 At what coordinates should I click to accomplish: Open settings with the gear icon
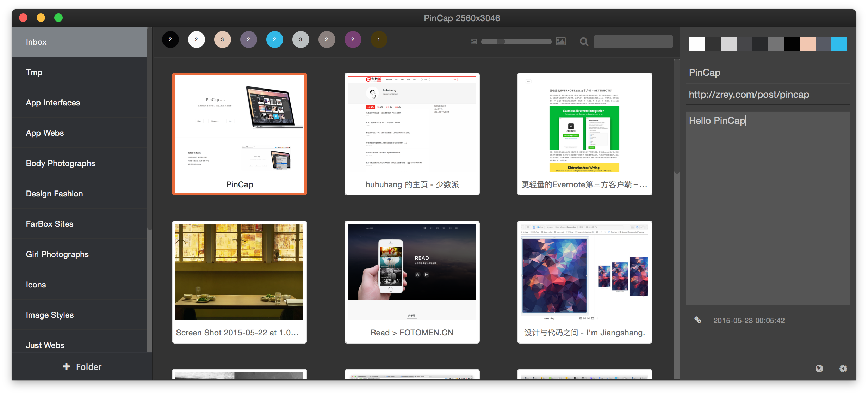coord(843,369)
